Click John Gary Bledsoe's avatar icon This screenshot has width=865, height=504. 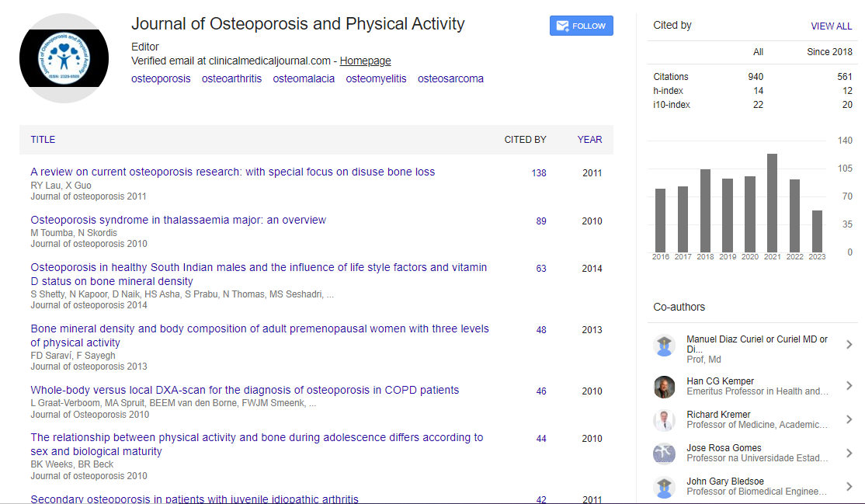(x=665, y=487)
